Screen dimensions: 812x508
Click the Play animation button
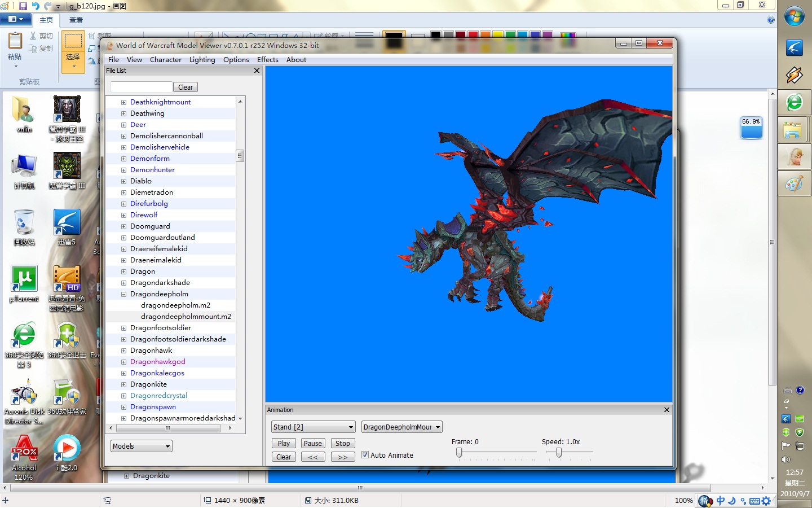click(x=284, y=444)
